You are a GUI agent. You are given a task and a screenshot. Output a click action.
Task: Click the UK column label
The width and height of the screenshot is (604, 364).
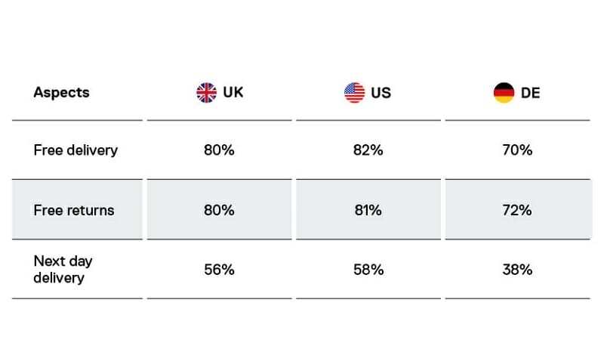pyautogui.click(x=233, y=93)
